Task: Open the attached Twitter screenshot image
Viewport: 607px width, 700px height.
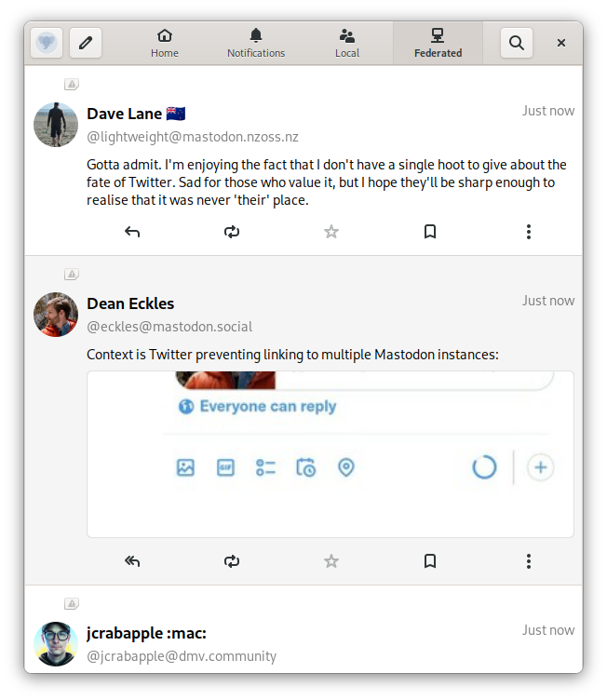Action: point(330,453)
